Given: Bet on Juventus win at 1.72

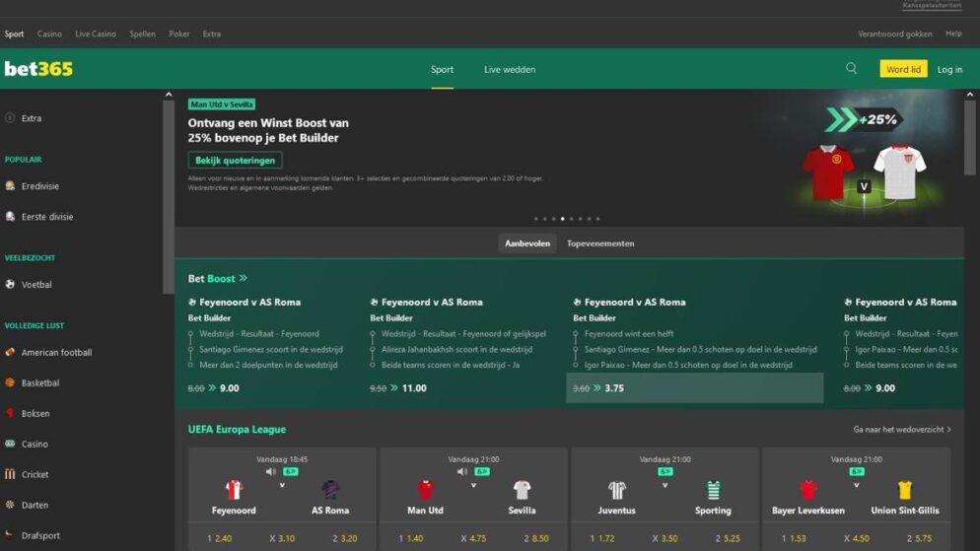Looking at the screenshot, I should pyautogui.click(x=602, y=538).
